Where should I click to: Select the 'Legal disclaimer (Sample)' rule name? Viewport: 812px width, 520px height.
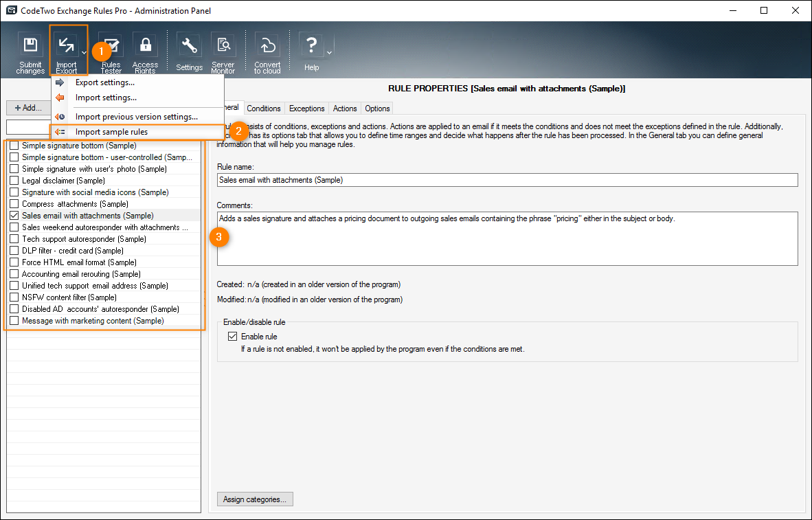63,180
